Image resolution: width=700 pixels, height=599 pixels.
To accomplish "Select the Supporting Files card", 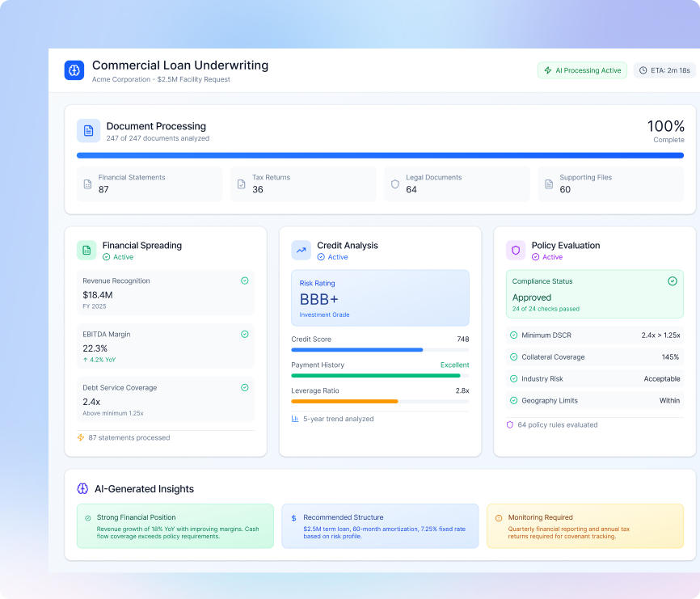I will click(610, 184).
